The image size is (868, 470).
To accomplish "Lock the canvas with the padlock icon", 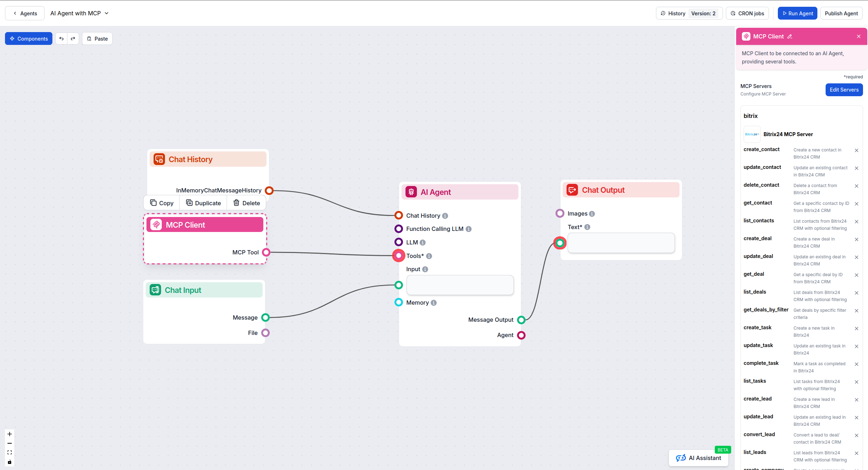I will (x=9, y=462).
